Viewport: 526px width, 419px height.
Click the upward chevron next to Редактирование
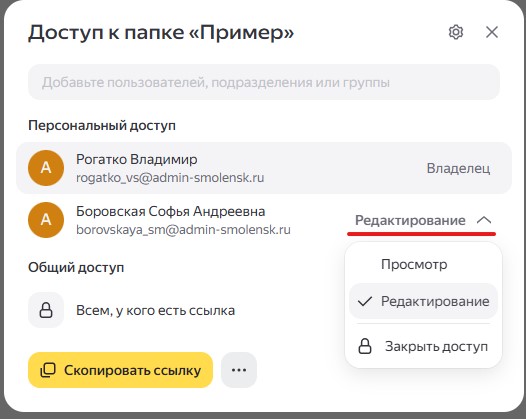tap(484, 220)
